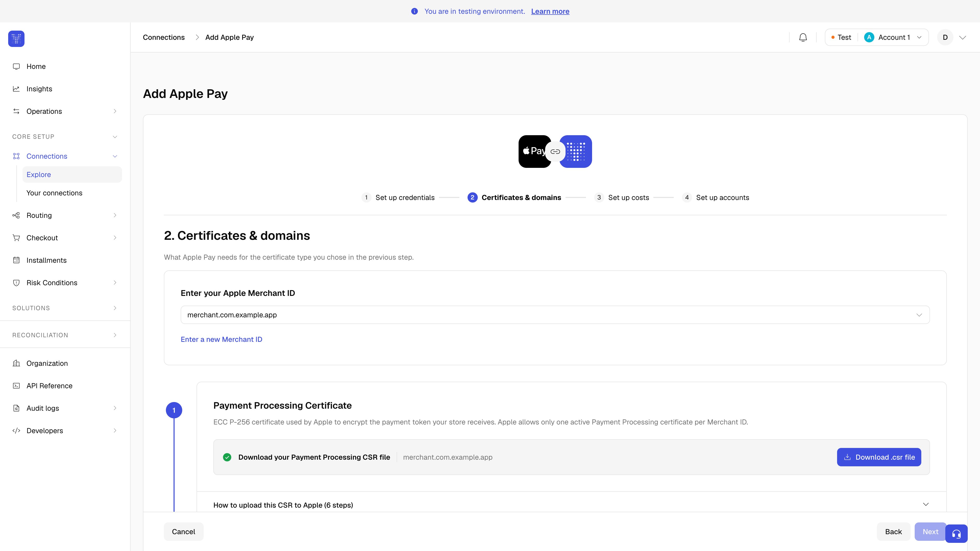Expand the Audit logs chevron

[x=115, y=408]
